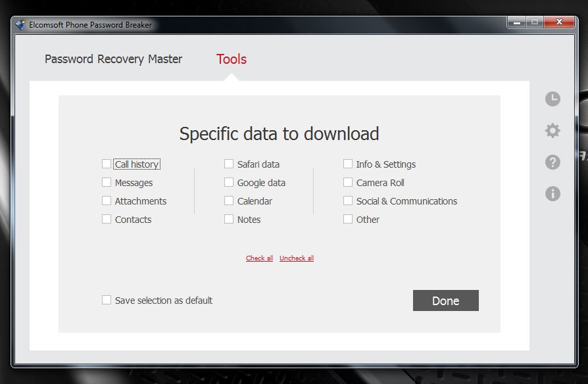This screenshot has width=588, height=384.
Task: Enable Safari data download
Action: click(x=229, y=164)
